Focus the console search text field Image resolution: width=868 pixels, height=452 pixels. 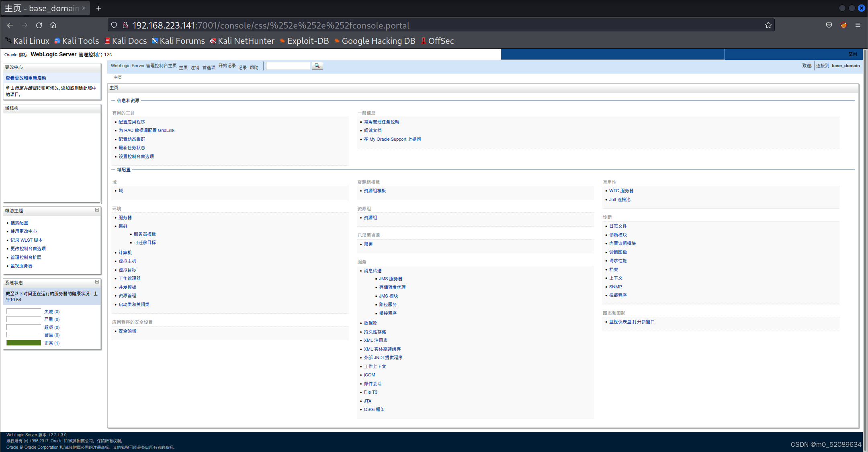[x=288, y=66]
